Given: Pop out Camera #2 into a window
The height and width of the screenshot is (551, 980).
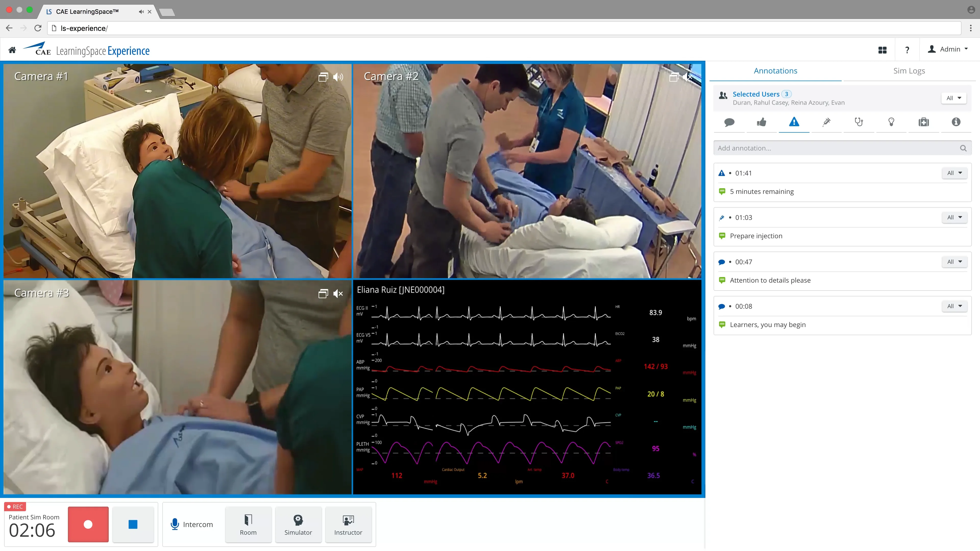Looking at the screenshot, I should click(x=674, y=77).
